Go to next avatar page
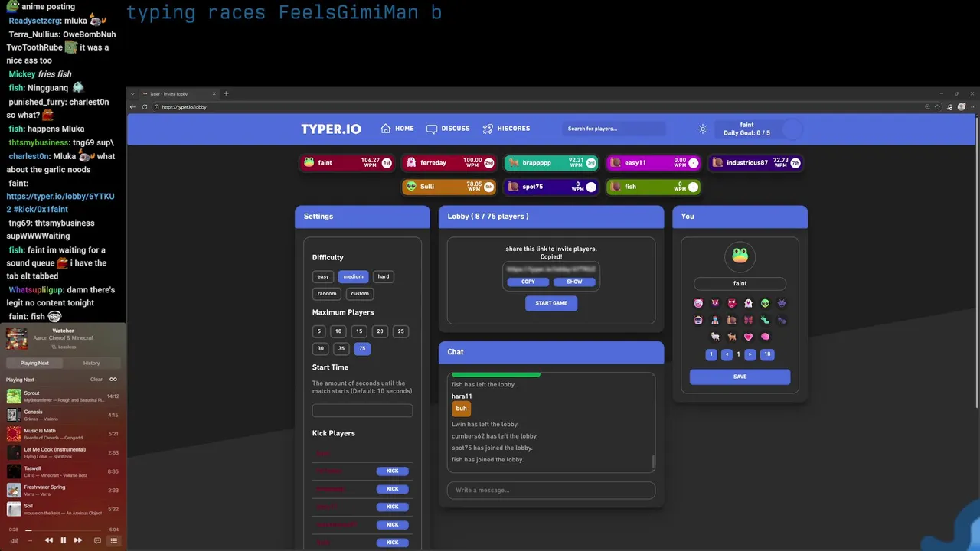Screen dimensions: 980x551 tap(750, 354)
